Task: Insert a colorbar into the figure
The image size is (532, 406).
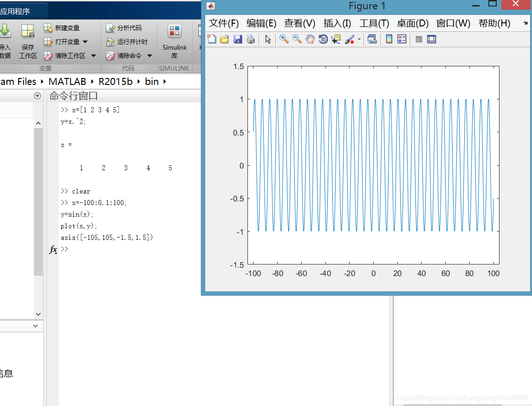Action: coord(389,39)
